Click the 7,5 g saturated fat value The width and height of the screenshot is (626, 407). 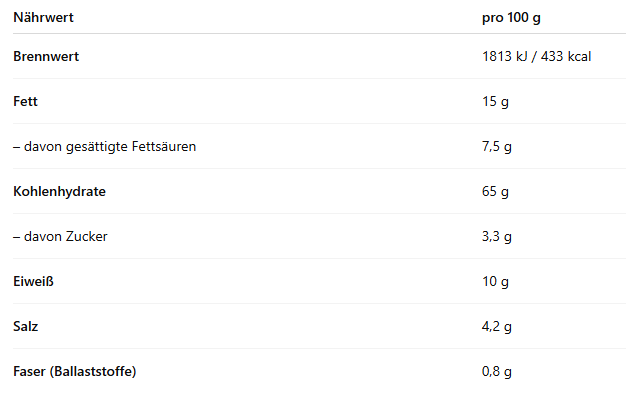click(497, 146)
